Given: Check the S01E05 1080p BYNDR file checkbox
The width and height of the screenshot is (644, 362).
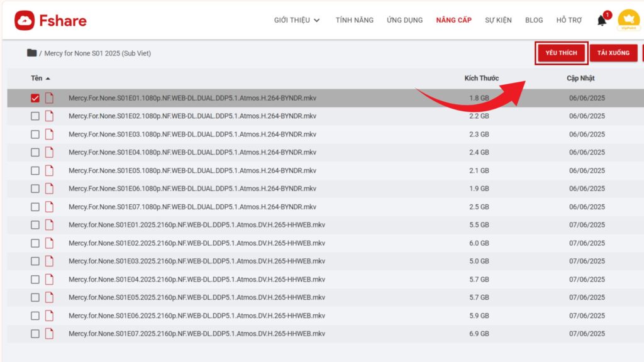Looking at the screenshot, I should [x=35, y=170].
